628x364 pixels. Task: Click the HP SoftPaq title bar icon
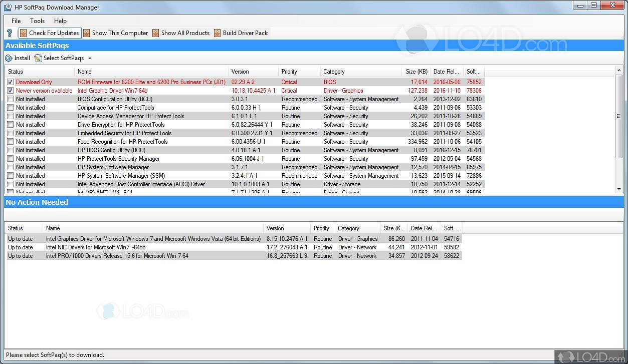[8, 8]
